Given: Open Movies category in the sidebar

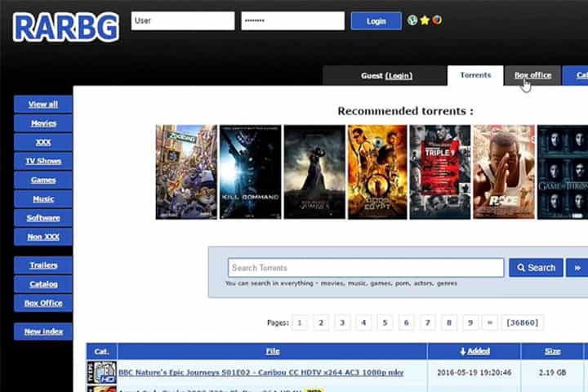Looking at the screenshot, I should pyautogui.click(x=43, y=123).
